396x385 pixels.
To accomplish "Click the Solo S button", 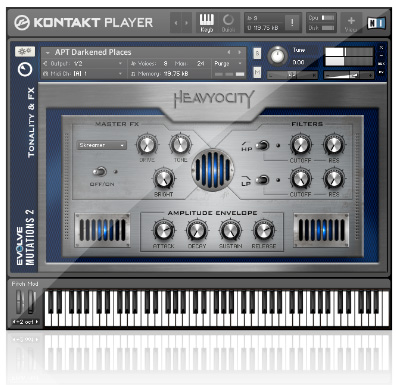I will (257, 53).
